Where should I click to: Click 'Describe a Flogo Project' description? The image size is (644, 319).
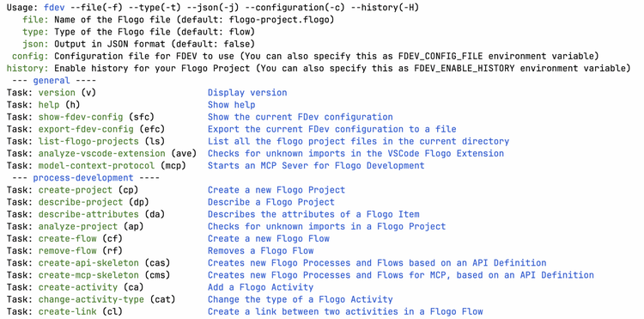click(x=271, y=202)
